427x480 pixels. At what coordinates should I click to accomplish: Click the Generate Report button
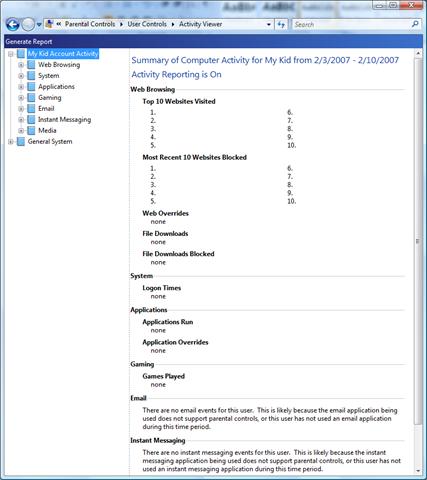(29, 42)
